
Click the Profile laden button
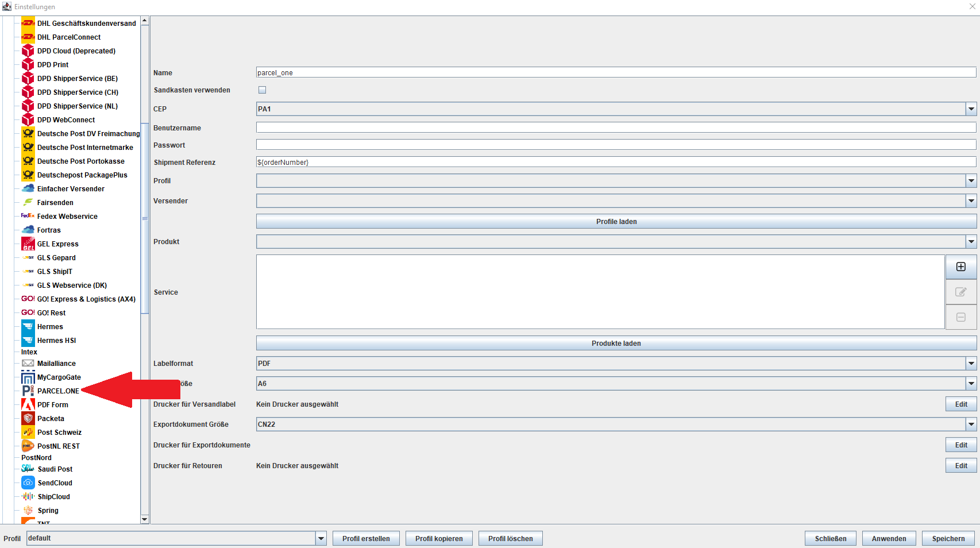click(x=616, y=222)
